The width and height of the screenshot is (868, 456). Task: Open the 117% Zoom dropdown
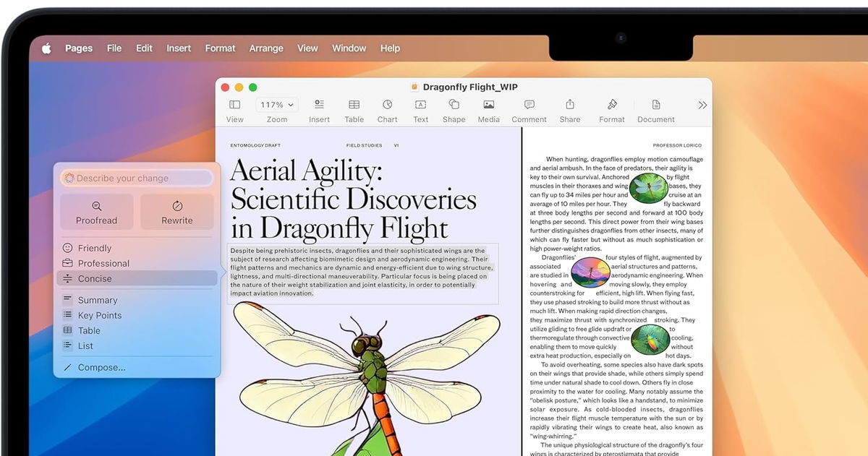(x=276, y=105)
